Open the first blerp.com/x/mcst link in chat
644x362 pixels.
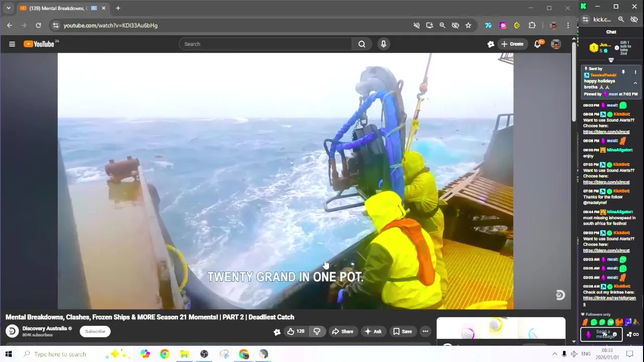pos(606,132)
